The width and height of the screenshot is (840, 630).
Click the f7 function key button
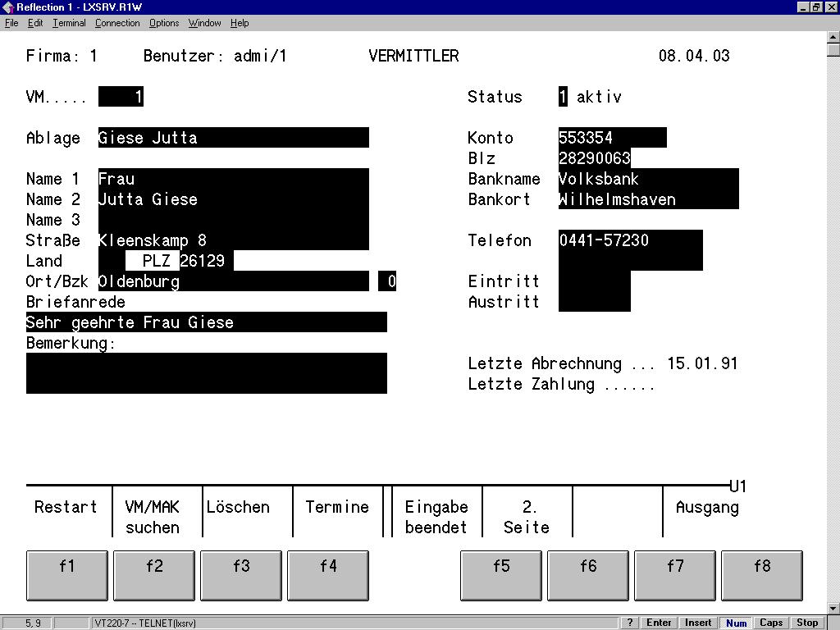[x=675, y=575]
